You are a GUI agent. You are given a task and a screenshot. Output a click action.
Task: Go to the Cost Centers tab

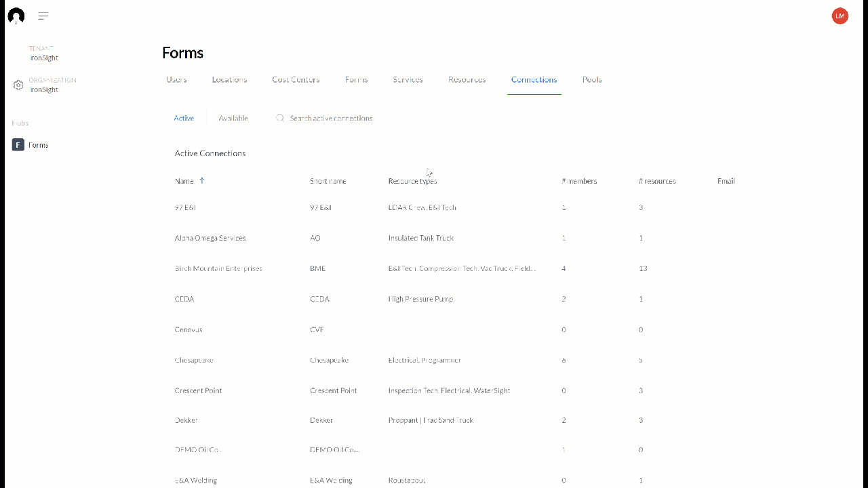coord(296,79)
